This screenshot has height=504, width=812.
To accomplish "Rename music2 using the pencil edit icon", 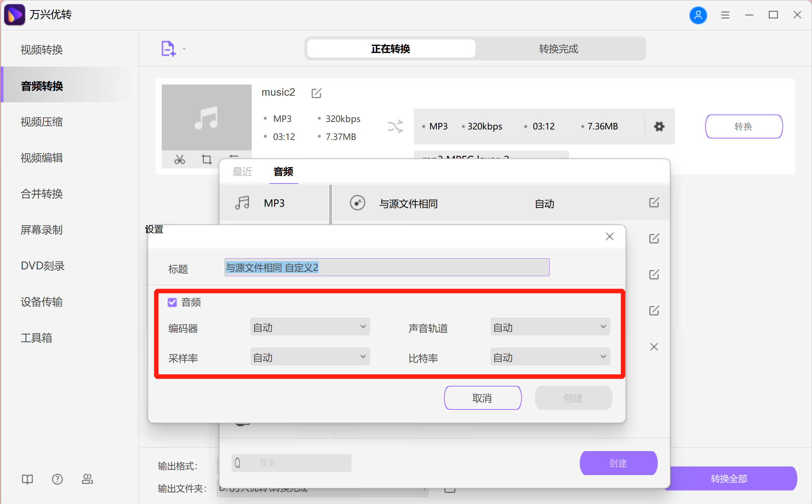I will click(x=316, y=93).
